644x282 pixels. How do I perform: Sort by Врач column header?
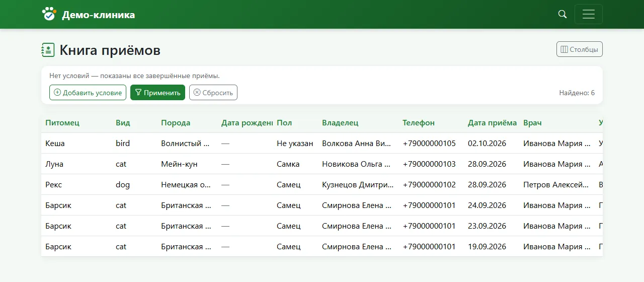[x=532, y=123]
